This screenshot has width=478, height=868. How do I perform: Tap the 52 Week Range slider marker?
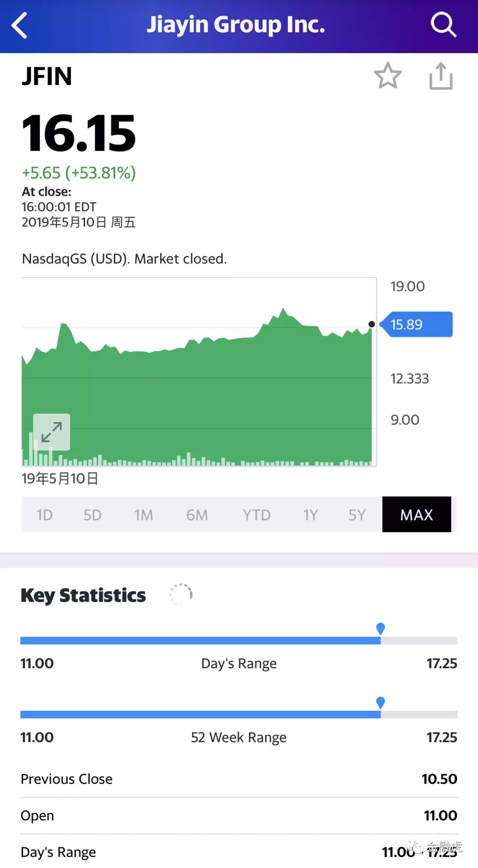(x=380, y=702)
